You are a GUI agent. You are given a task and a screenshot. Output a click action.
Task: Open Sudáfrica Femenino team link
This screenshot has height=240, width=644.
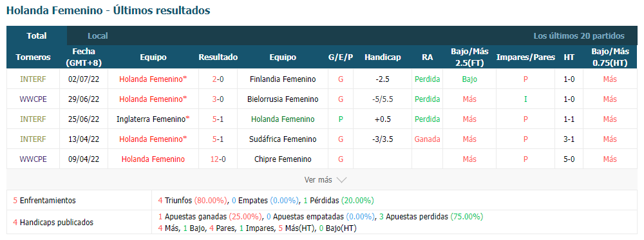(x=283, y=139)
